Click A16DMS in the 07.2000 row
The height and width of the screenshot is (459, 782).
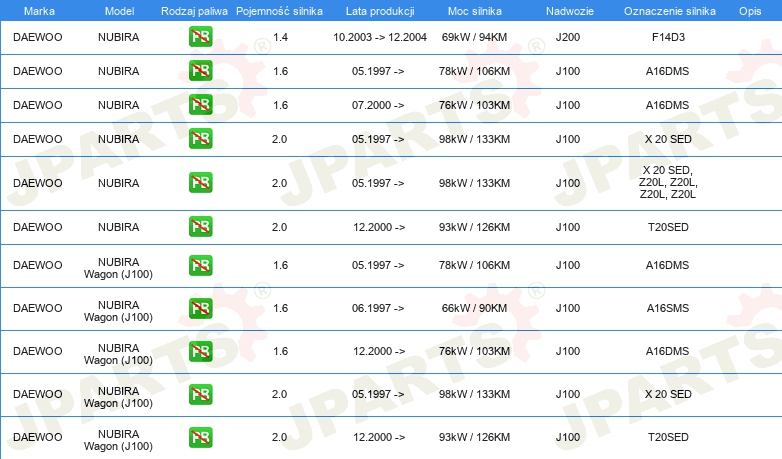coord(667,105)
